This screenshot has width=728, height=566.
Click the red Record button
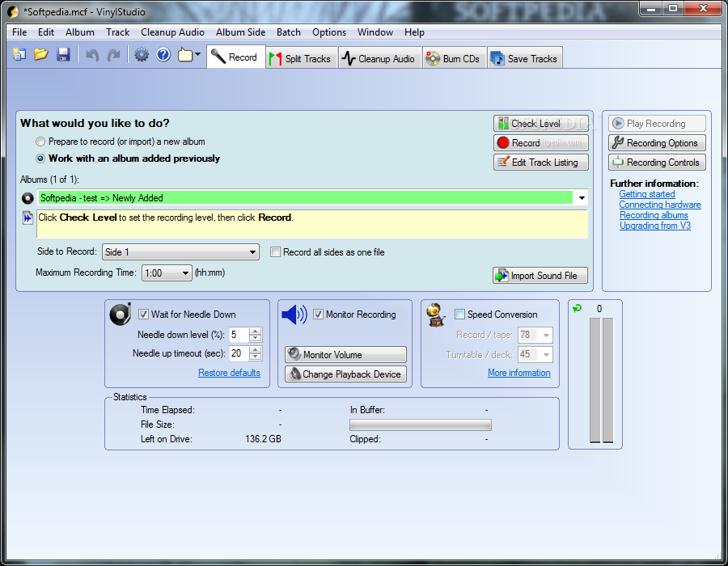(x=541, y=142)
